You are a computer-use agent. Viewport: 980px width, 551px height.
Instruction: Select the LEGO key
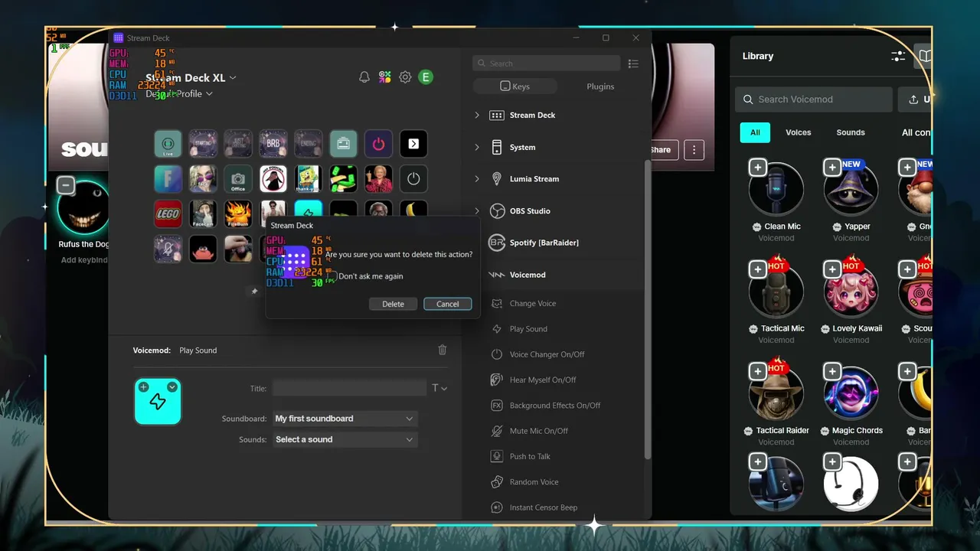pyautogui.click(x=168, y=214)
